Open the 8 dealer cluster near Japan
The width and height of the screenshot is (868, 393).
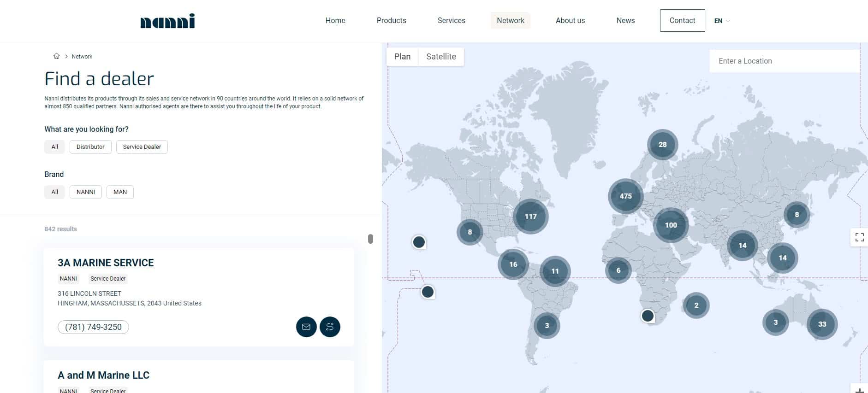pos(797,214)
